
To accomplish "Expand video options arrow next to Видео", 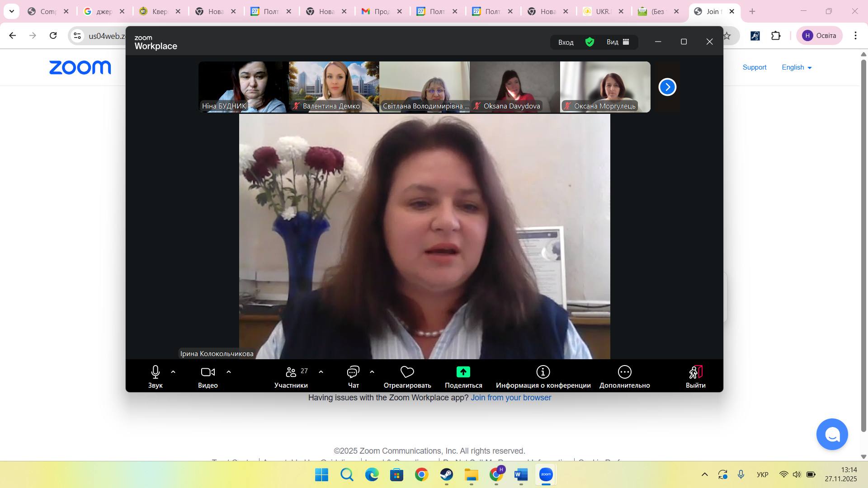I will 229,372.
